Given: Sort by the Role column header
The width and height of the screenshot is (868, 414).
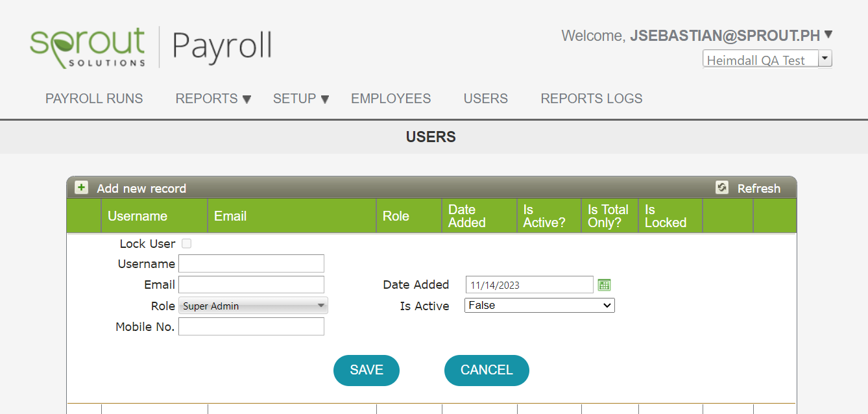Looking at the screenshot, I should pyautogui.click(x=396, y=216).
